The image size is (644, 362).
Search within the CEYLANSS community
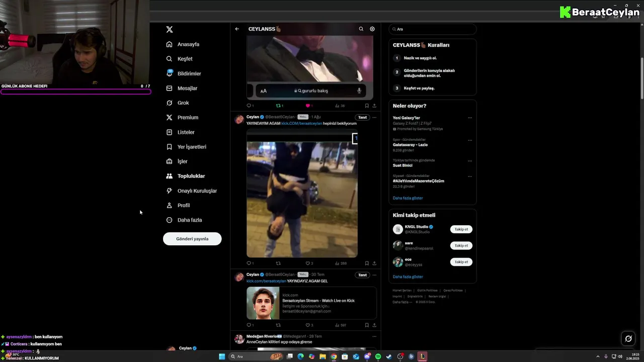pos(361,29)
